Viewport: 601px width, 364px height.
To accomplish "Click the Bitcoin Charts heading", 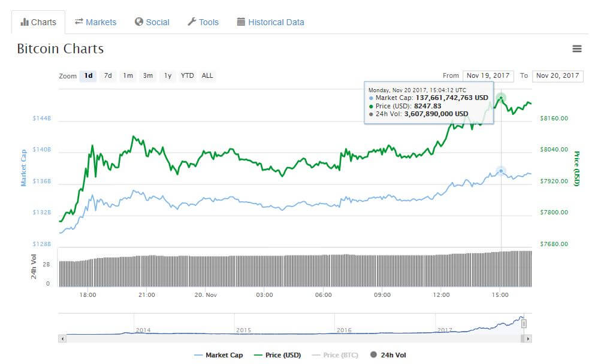I will 61,49.
